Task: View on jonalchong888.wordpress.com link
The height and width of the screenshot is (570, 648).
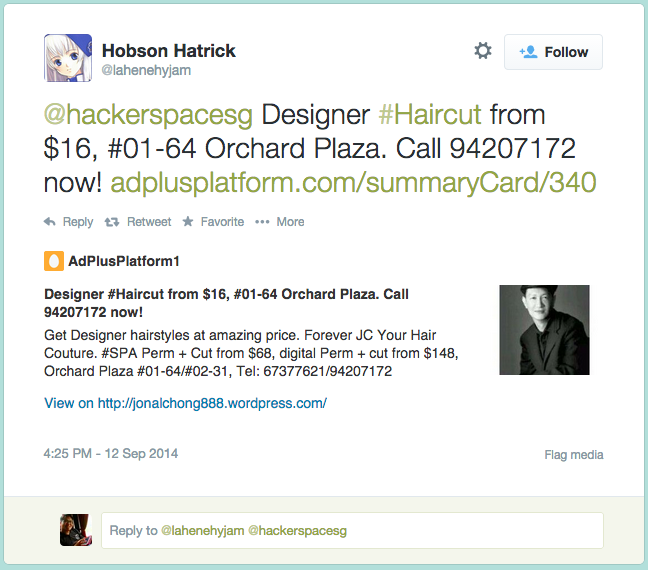Action: pyautogui.click(x=186, y=403)
